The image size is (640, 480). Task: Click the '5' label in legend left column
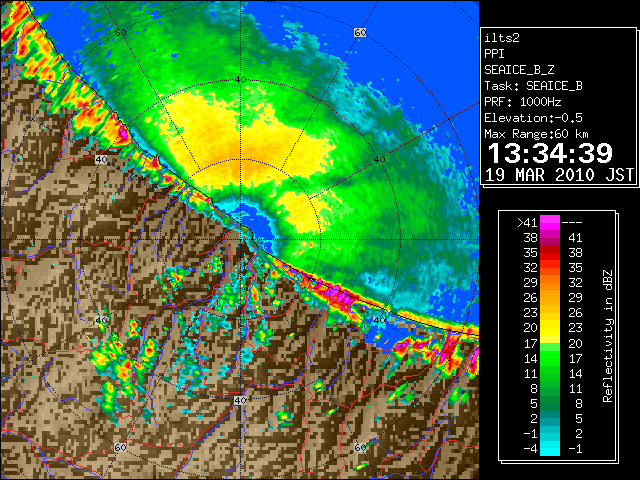click(x=534, y=404)
